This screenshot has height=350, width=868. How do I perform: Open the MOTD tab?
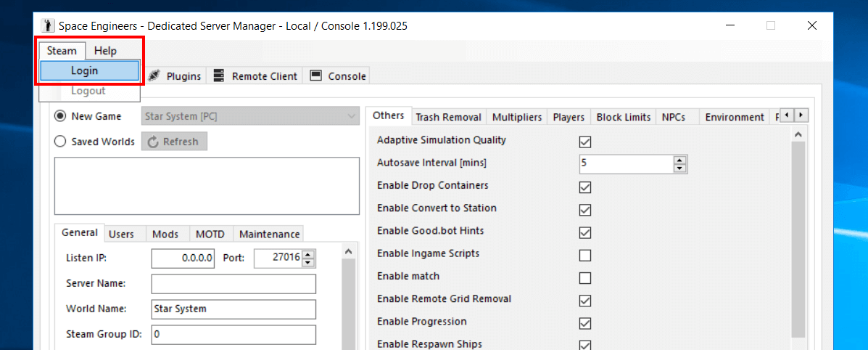pos(210,234)
